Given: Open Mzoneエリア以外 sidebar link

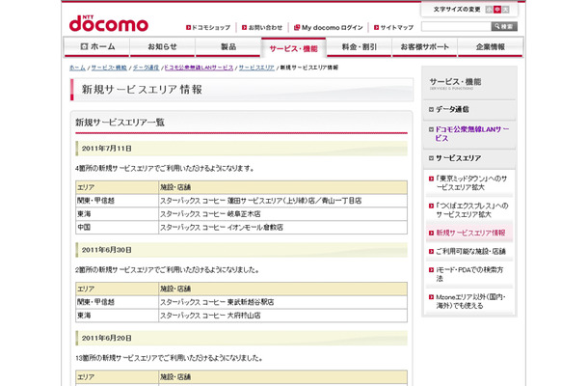Looking at the screenshot, I should [470, 301].
